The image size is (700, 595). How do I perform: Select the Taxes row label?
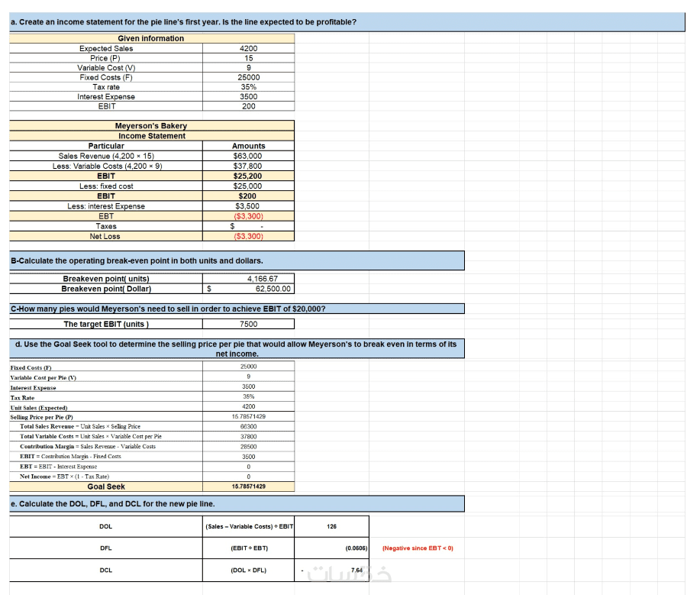[106, 226]
